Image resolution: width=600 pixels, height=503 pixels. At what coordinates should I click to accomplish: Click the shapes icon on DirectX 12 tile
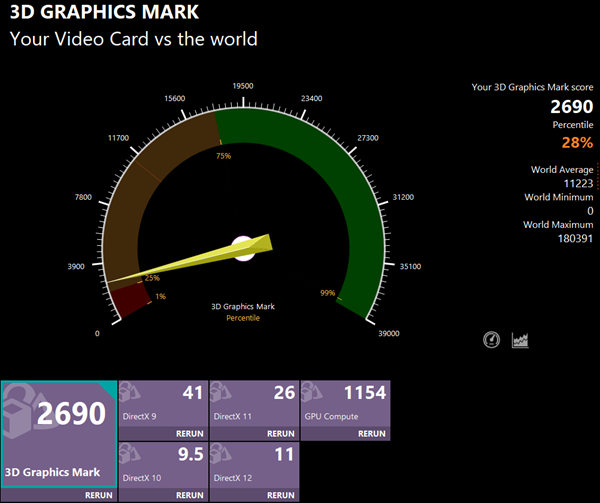[x=226, y=458]
